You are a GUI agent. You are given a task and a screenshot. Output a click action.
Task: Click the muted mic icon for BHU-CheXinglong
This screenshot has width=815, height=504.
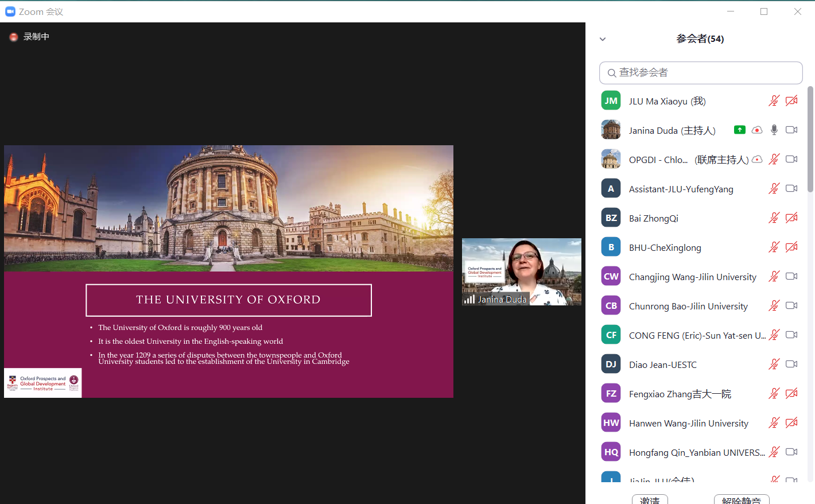click(774, 247)
